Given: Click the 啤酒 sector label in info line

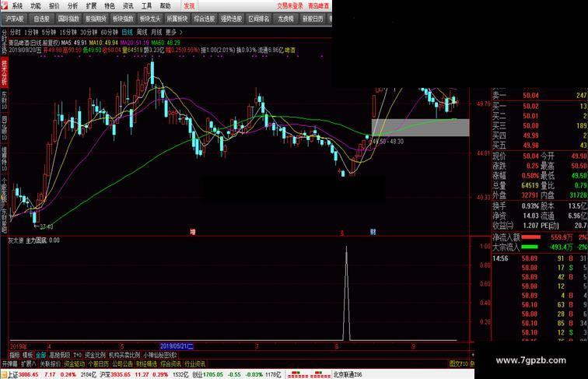Looking at the screenshot, I should (290, 50).
